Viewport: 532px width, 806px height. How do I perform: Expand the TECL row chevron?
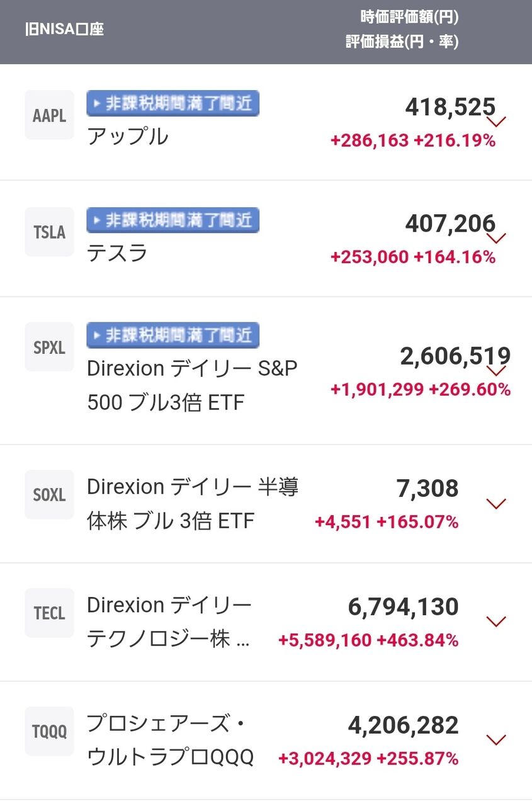pyautogui.click(x=497, y=622)
